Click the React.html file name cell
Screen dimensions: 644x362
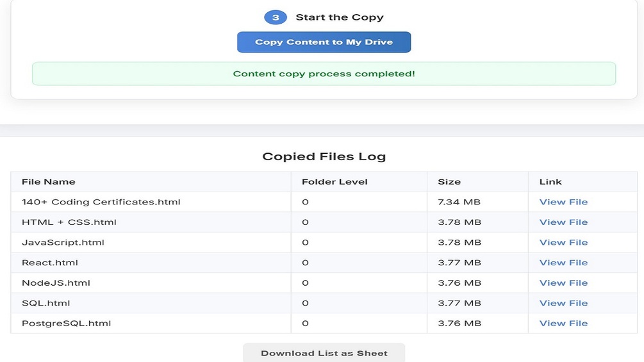(50, 263)
